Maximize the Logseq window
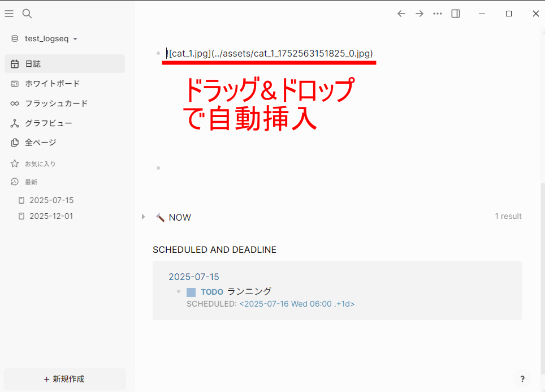This screenshot has height=392, width=545. pos(509,14)
